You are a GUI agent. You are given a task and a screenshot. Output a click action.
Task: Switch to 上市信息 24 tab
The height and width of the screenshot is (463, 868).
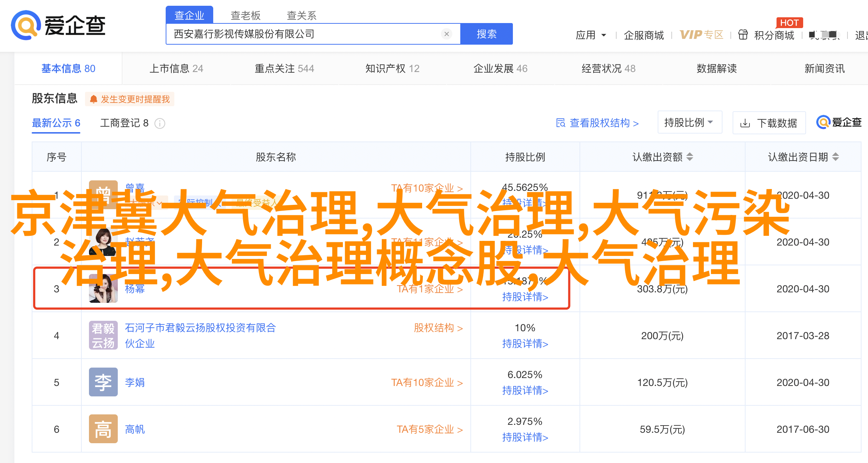point(176,68)
